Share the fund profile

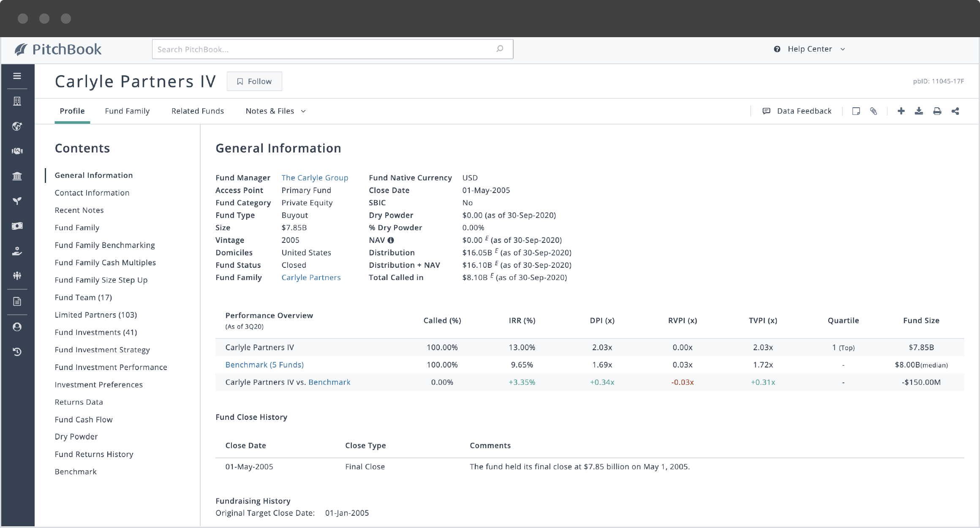coord(955,111)
